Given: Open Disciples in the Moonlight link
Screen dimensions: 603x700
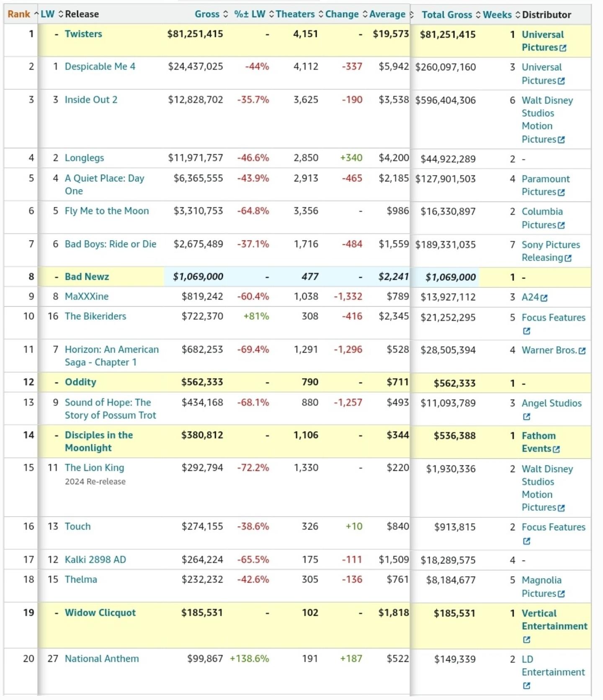Looking at the screenshot, I should click(99, 441).
